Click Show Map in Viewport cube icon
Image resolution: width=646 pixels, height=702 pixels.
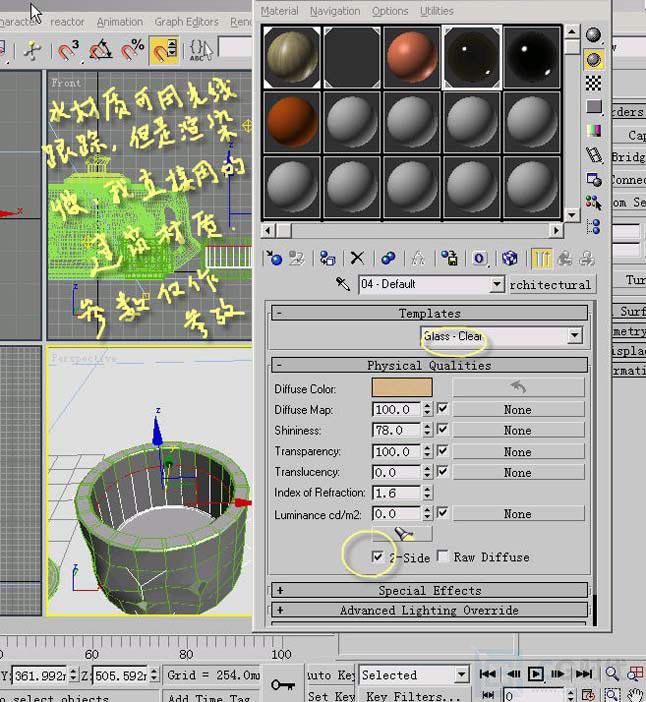(509, 258)
